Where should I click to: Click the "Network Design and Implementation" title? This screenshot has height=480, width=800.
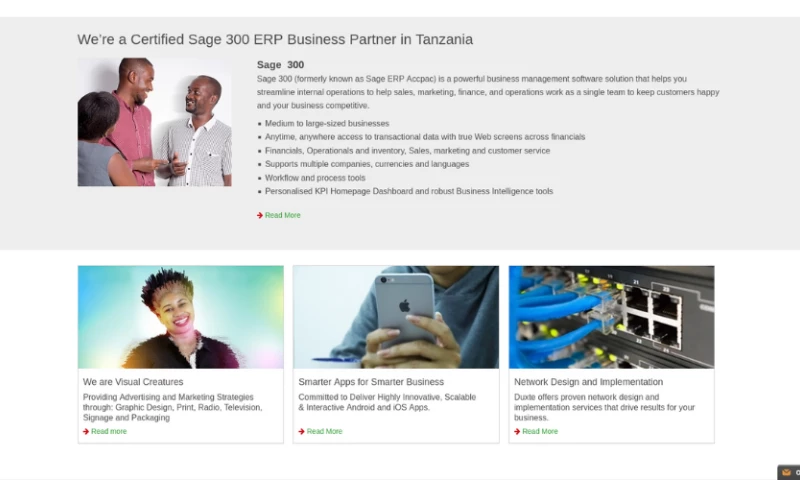(588, 382)
